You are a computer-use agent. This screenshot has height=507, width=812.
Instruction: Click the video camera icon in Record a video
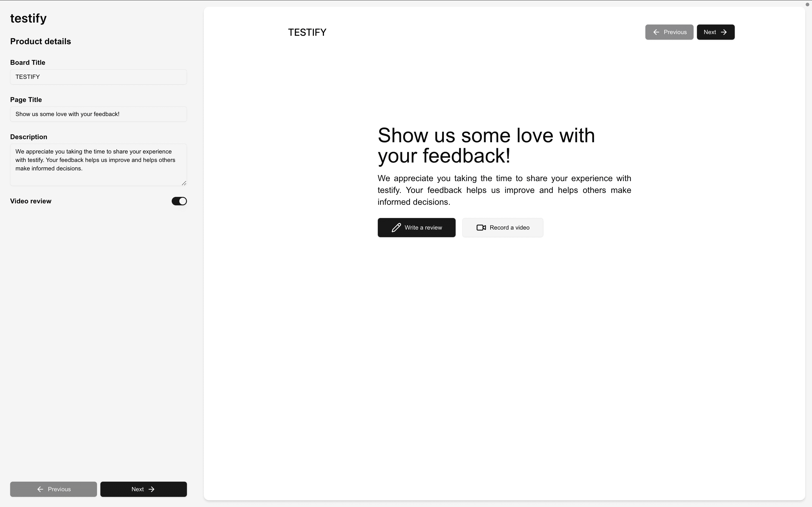click(481, 227)
